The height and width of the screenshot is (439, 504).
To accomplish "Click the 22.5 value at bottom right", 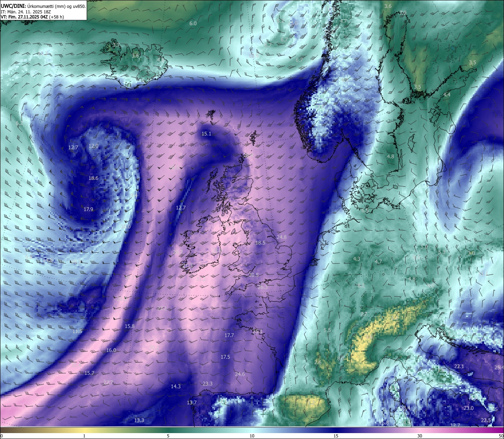I will [x=486, y=420].
